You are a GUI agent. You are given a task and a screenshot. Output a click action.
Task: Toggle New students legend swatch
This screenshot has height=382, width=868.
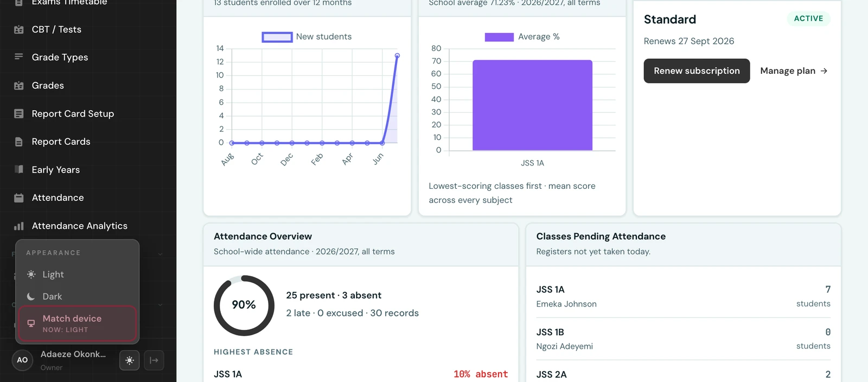tap(277, 37)
